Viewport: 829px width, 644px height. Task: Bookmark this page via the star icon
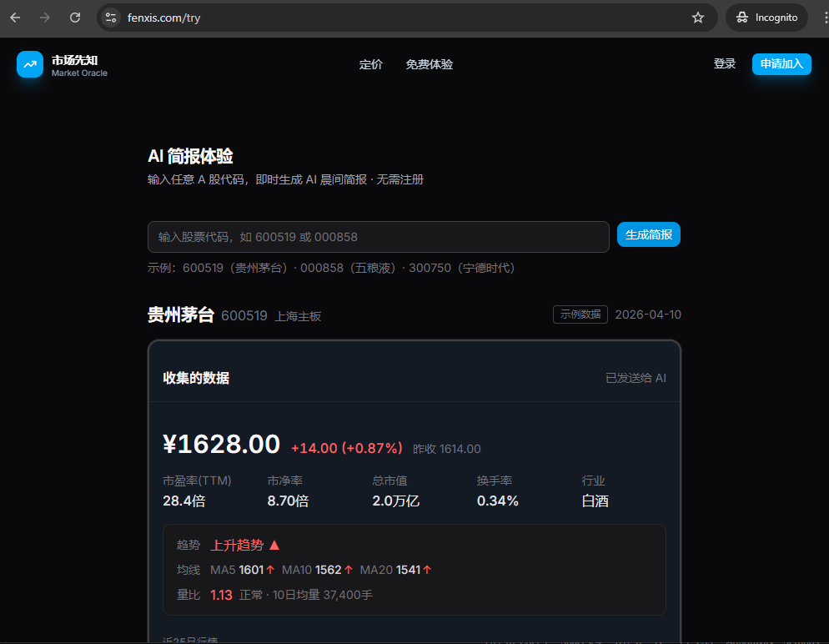[697, 17]
